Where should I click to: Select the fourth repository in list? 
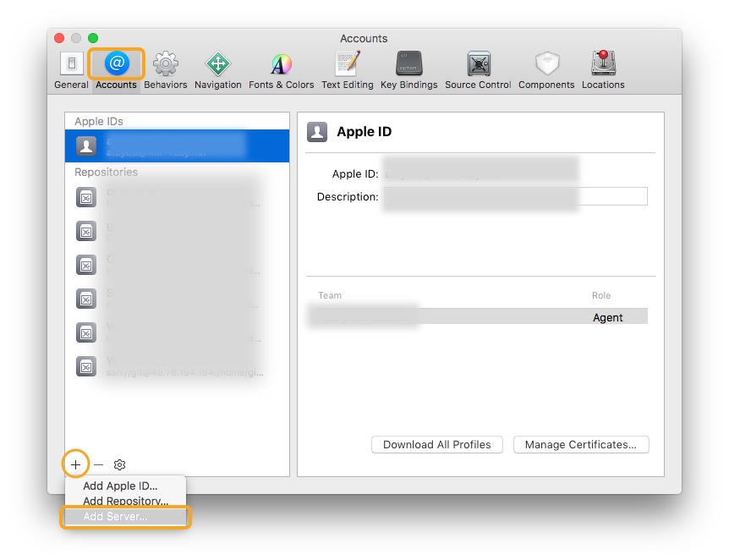[177, 299]
